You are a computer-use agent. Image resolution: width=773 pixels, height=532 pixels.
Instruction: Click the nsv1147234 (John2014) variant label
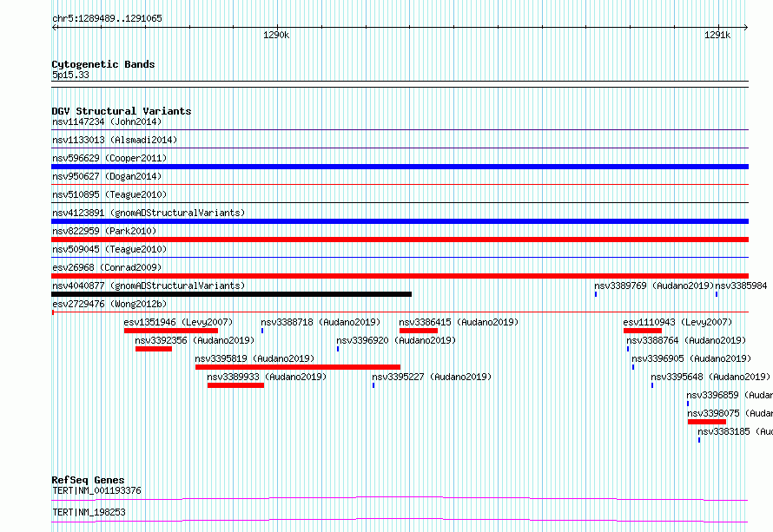[107, 122]
